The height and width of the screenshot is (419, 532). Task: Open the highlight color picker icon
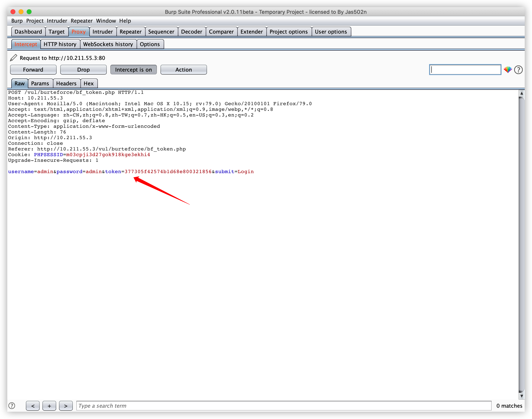[508, 70]
